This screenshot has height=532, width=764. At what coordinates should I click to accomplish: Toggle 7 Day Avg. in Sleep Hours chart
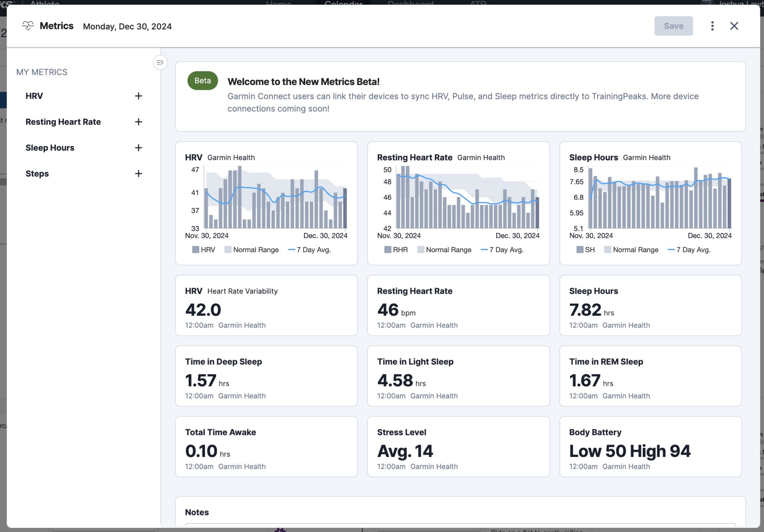pos(693,250)
